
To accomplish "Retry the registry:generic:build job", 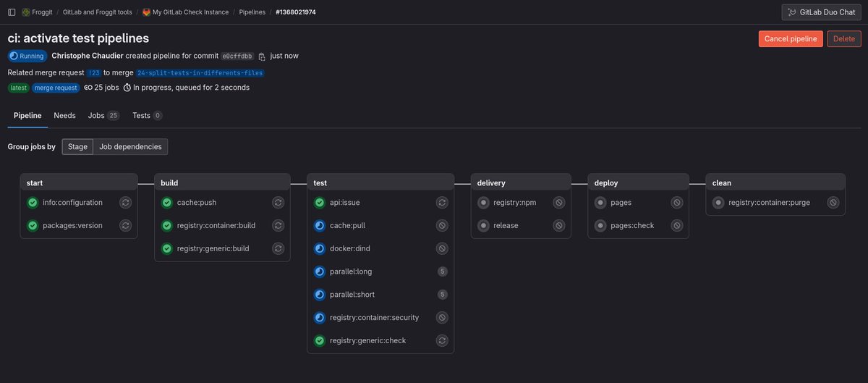I will (278, 248).
